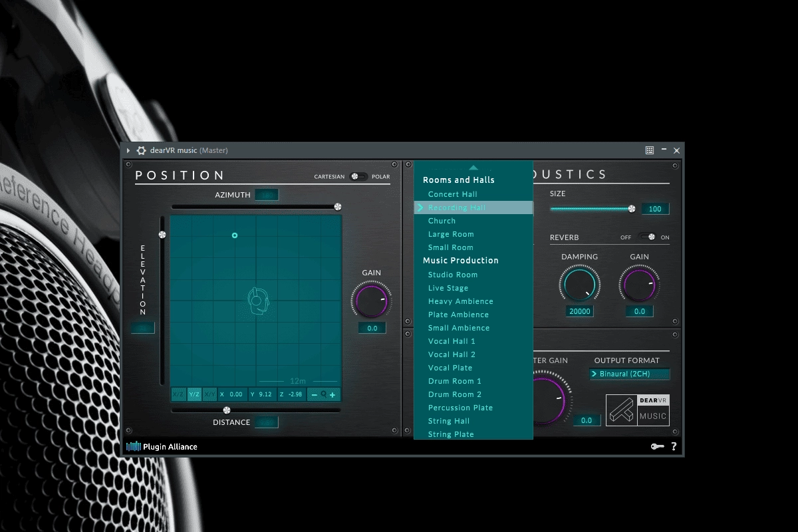The image size is (798, 532).
Task: Click the Distance slider handle
Action: click(x=227, y=410)
